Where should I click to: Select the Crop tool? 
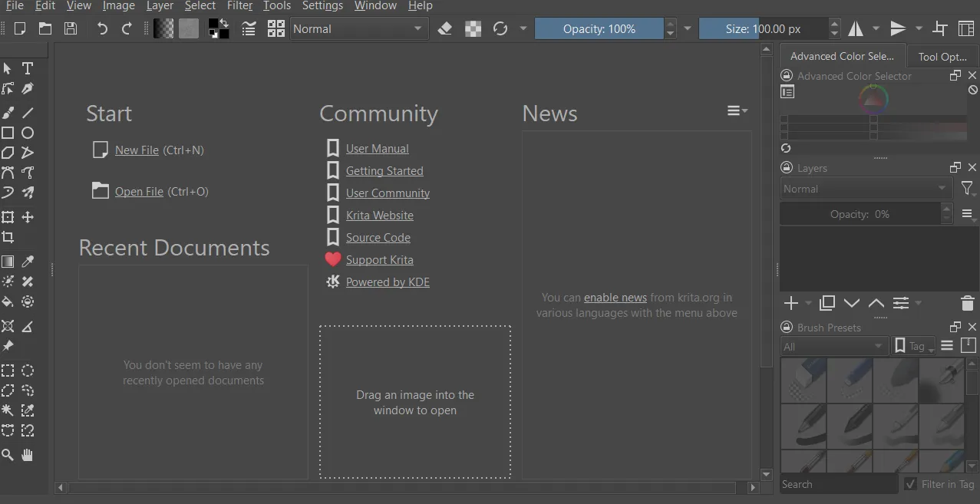point(8,237)
